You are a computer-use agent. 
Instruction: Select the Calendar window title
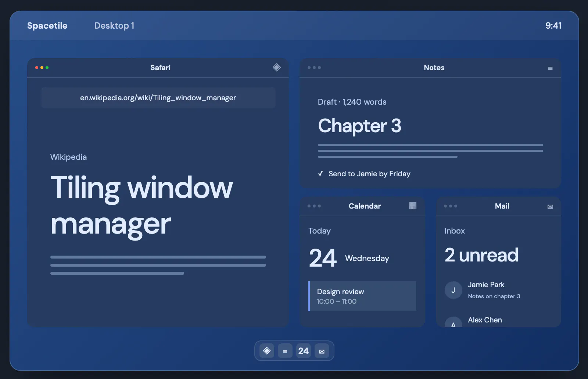[365, 206]
